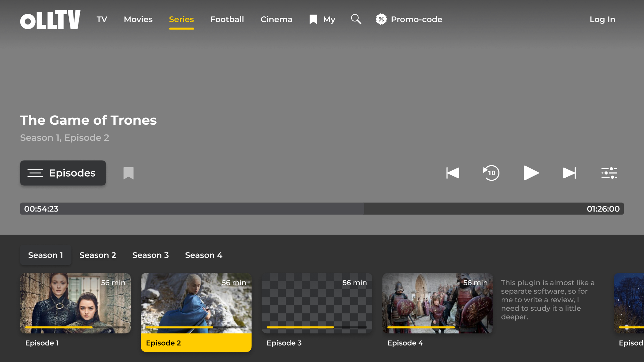
Task: Open the Football section
Action: click(x=227, y=19)
